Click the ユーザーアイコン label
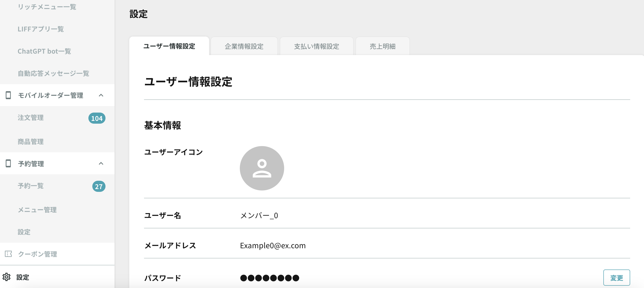 (x=174, y=152)
